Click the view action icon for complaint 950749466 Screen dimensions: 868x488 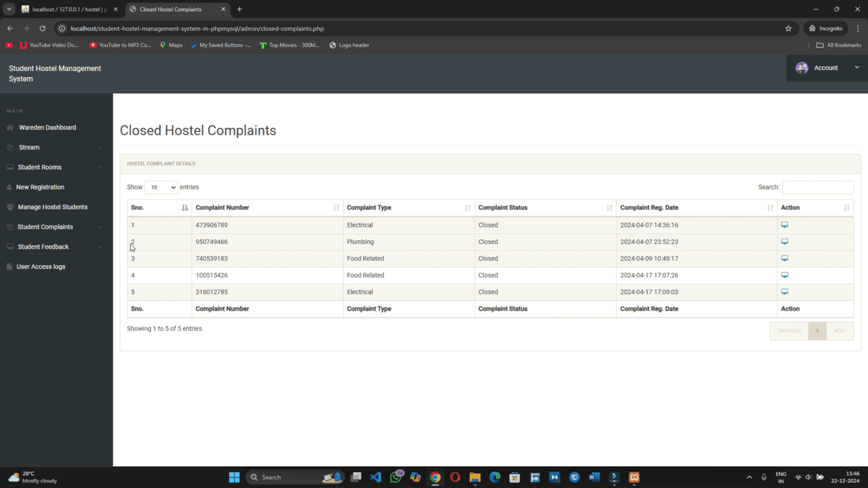click(784, 241)
